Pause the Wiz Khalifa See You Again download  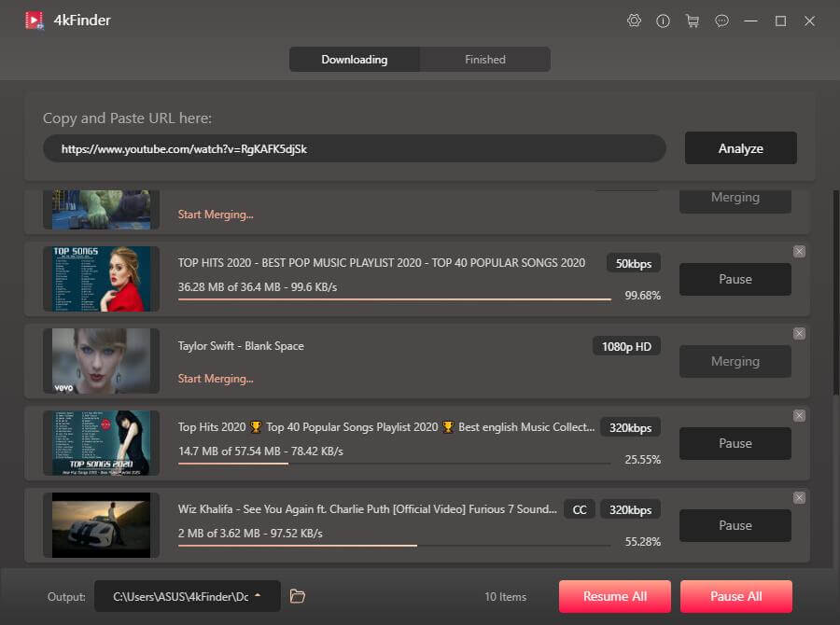coord(735,525)
